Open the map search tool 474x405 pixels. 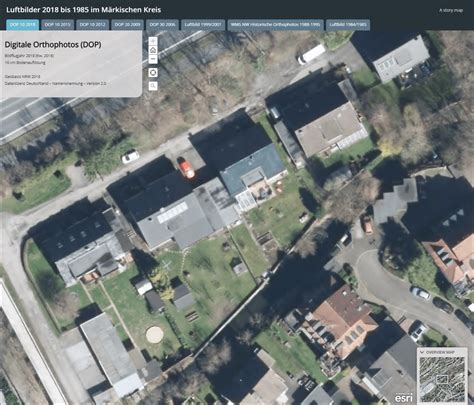click(153, 86)
